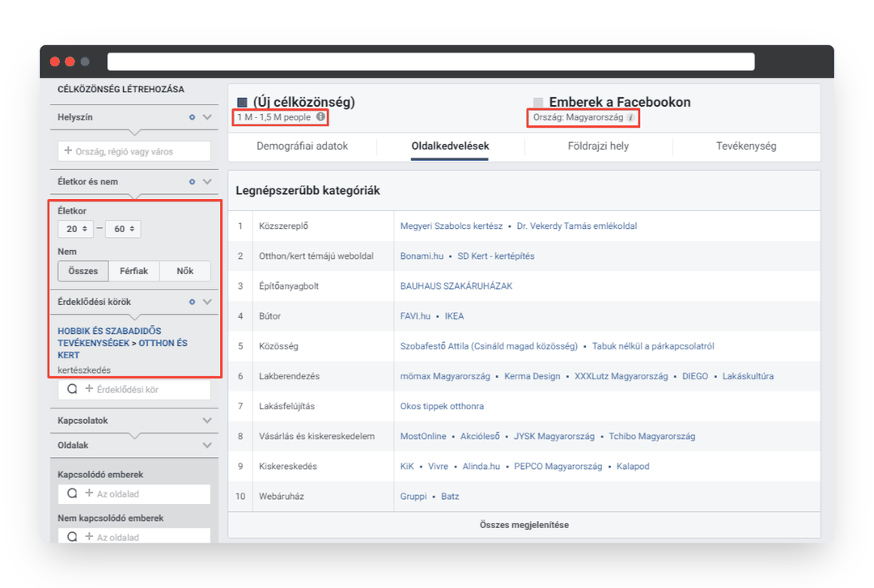Image resolution: width=874 pixels, height=588 pixels.
Task: Click the blue dot icon in Helyszín header
Action: click(x=192, y=117)
